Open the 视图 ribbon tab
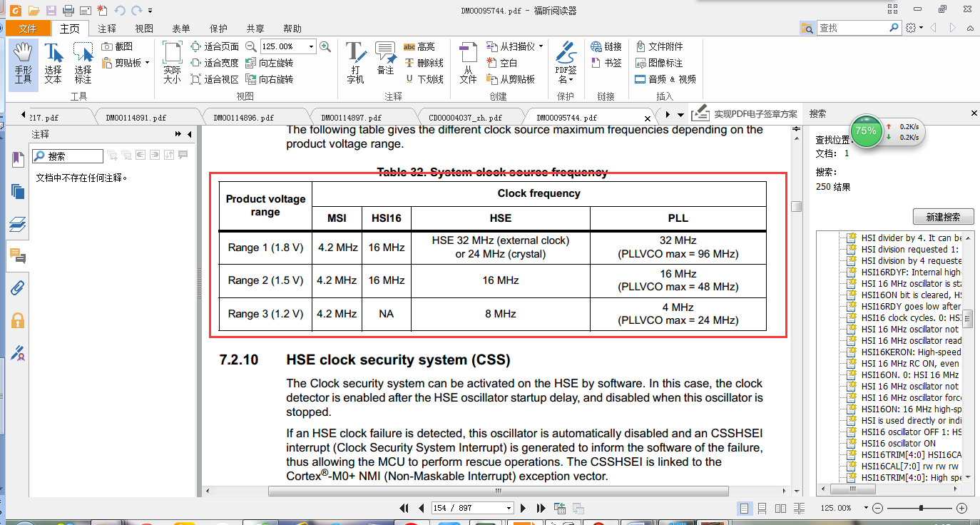The image size is (980, 525). (x=144, y=29)
